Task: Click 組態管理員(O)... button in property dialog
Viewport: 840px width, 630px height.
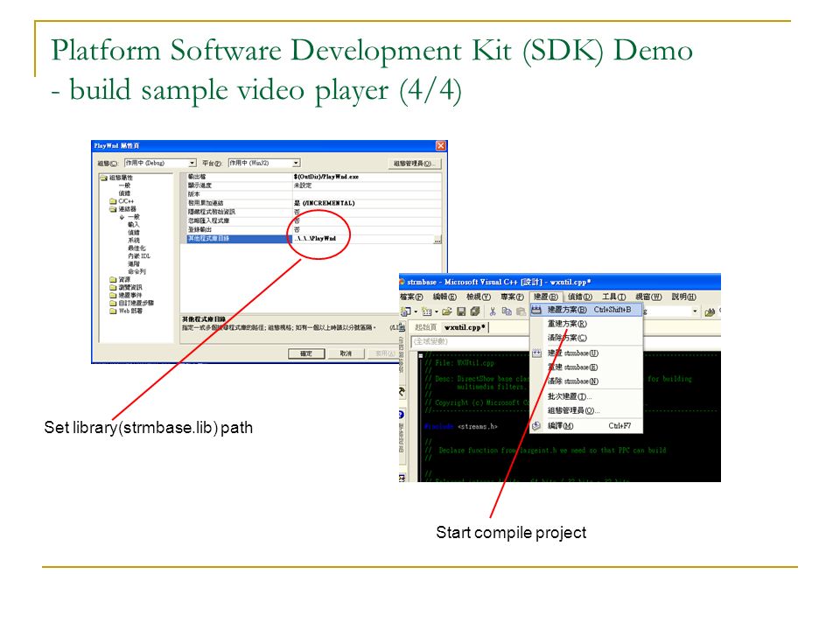Action: pos(415,164)
